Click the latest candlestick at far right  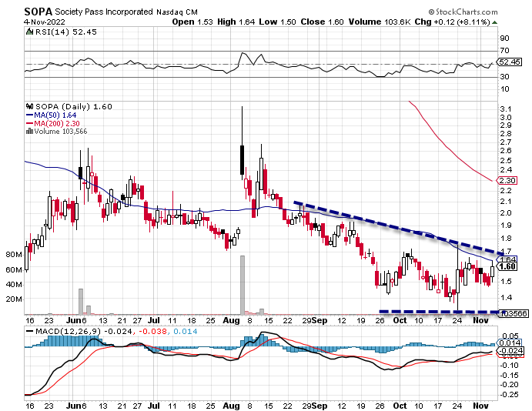(492, 271)
